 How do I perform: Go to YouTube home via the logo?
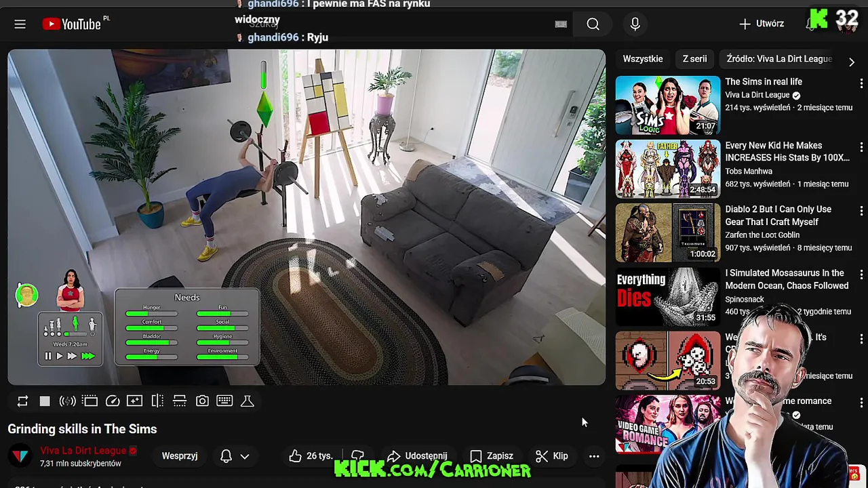click(71, 24)
